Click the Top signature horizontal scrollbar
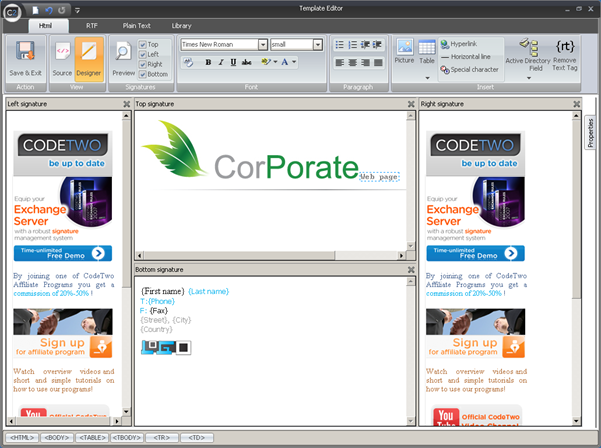601x448 pixels. (x=271, y=255)
